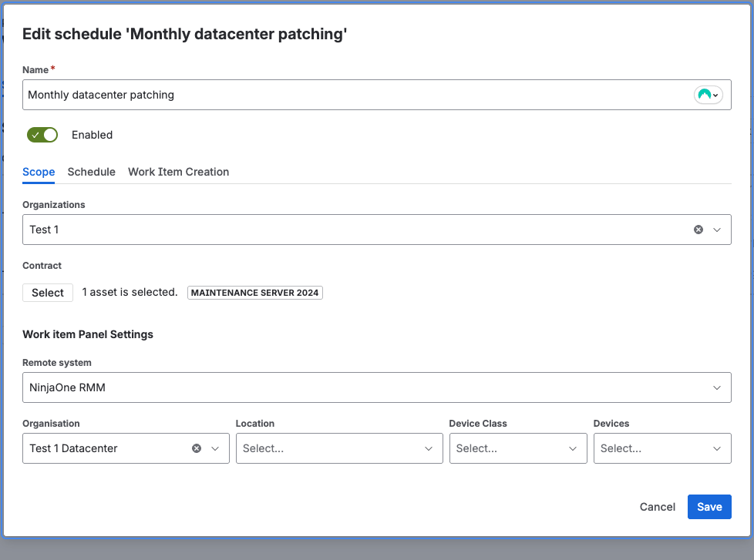Image resolution: width=754 pixels, height=560 pixels.
Task: Open the password manager icon in Name field
Action: pos(708,95)
